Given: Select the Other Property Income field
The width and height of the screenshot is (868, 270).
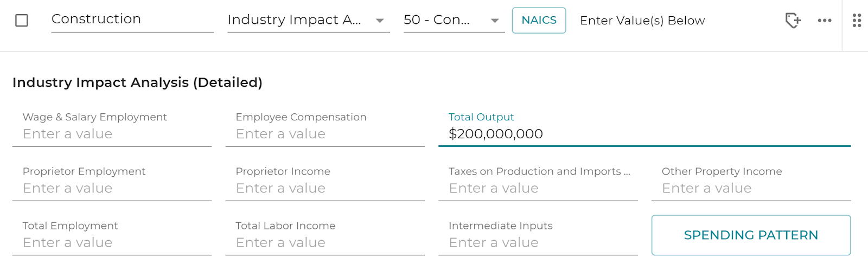Looking at the screenshot, I should [751, 182].
